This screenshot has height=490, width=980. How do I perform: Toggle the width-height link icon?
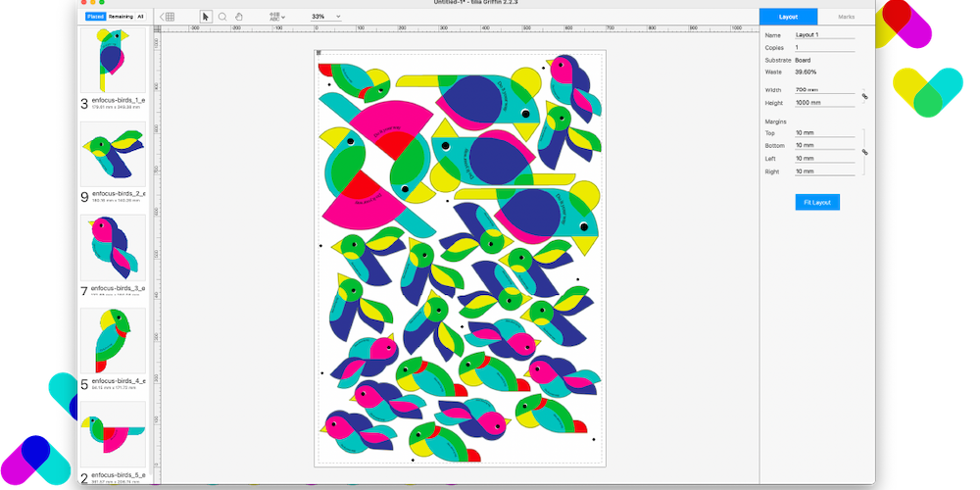click(x=865, y=96)
